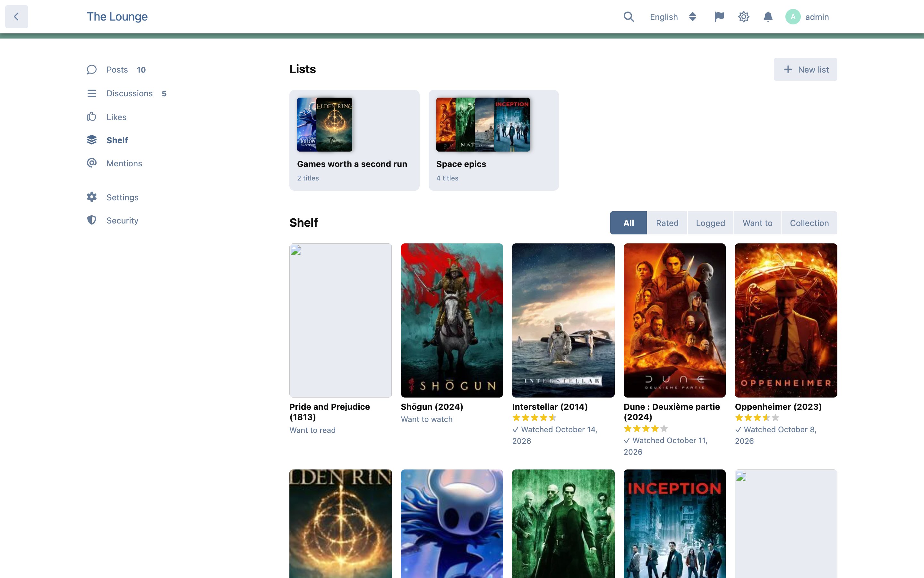Viewport: 924px width, 578px height.
Task: Click the Mentions at-sign icon
Action: tap(92, 163)
